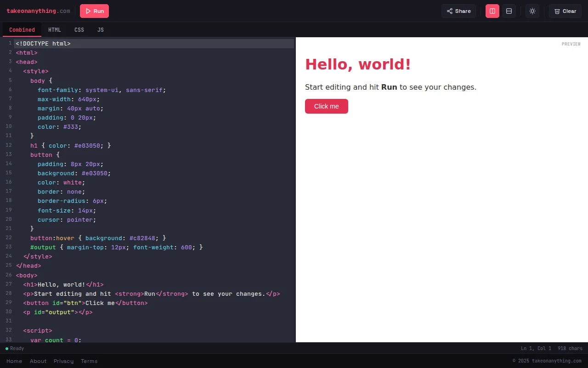Click the 'Ln 1, Col 1' status text
The height and width of the screenshot is (368, 588).
[536, 348]
